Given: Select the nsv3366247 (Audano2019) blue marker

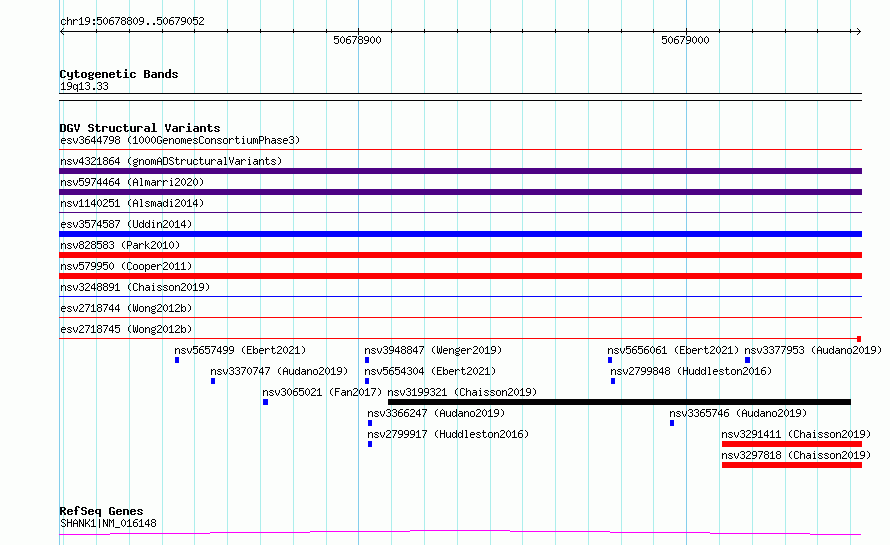Looking at the screenshot, I should tap(370, 423).
